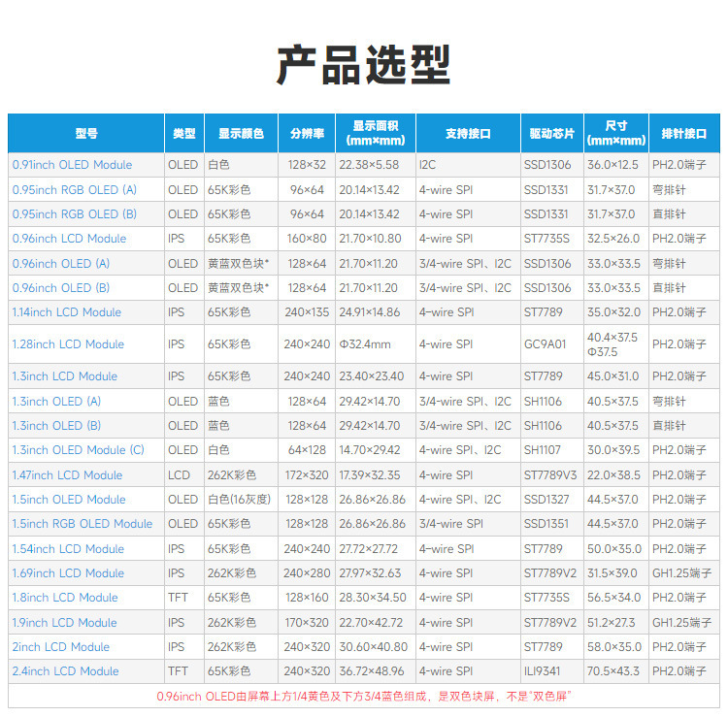This screenshot has width=728, height=717.
Task: Open the 0.96inch LCD Module link
Action: [69, 239]
